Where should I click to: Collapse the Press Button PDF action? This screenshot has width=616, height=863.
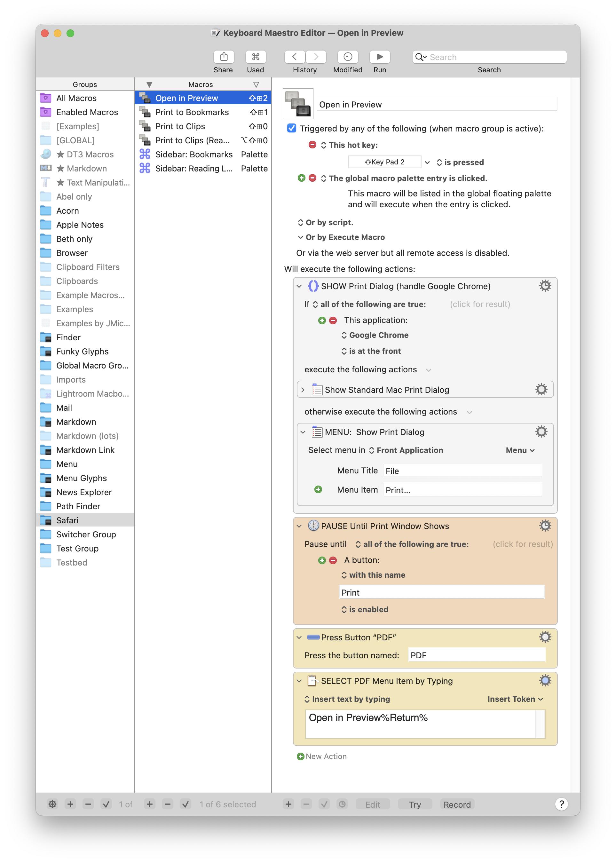point(299,638)
